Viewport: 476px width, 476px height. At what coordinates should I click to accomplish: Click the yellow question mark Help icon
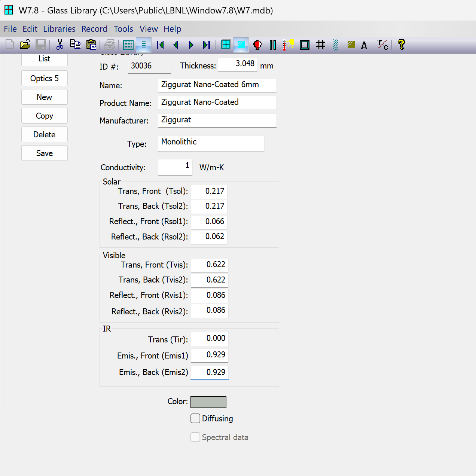click(401, 45)
